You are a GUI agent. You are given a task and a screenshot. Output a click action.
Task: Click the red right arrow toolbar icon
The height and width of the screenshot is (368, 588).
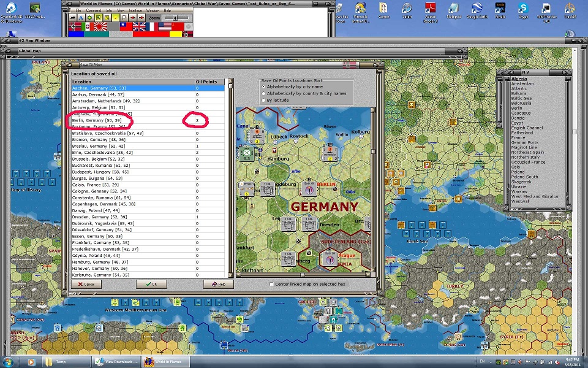141,18
